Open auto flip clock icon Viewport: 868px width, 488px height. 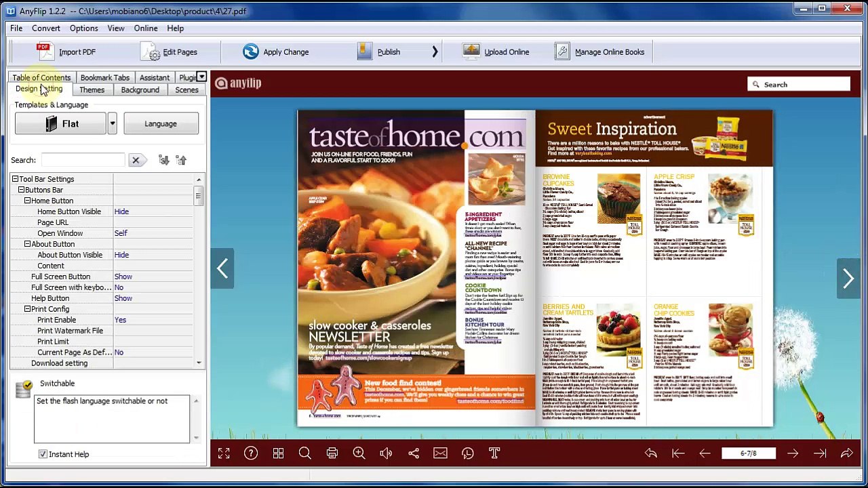468,453
